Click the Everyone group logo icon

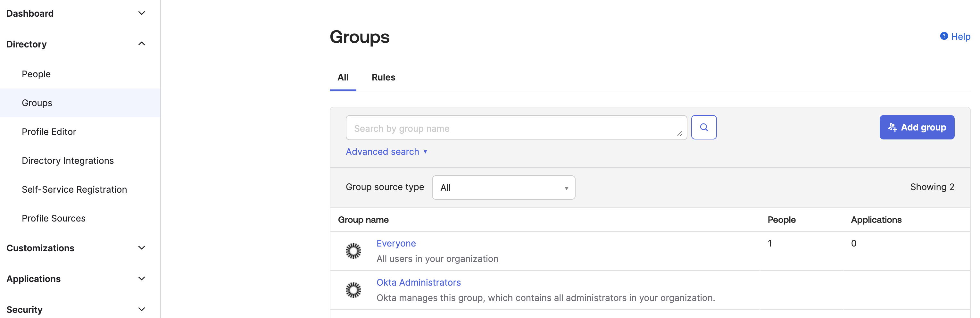point(353,251)
